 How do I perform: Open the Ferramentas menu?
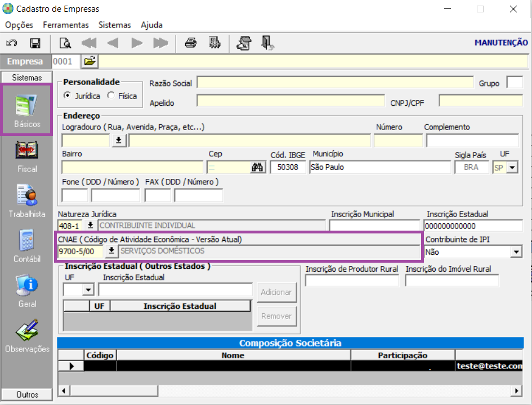click(65, 25)
